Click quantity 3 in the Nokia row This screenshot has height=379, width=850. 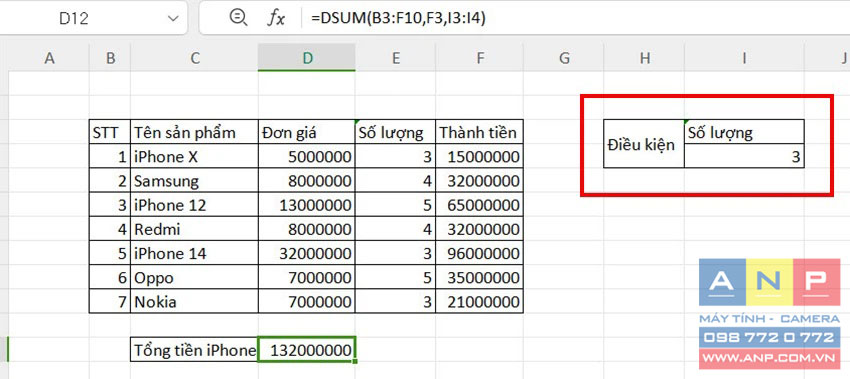[x=395, y=301]
